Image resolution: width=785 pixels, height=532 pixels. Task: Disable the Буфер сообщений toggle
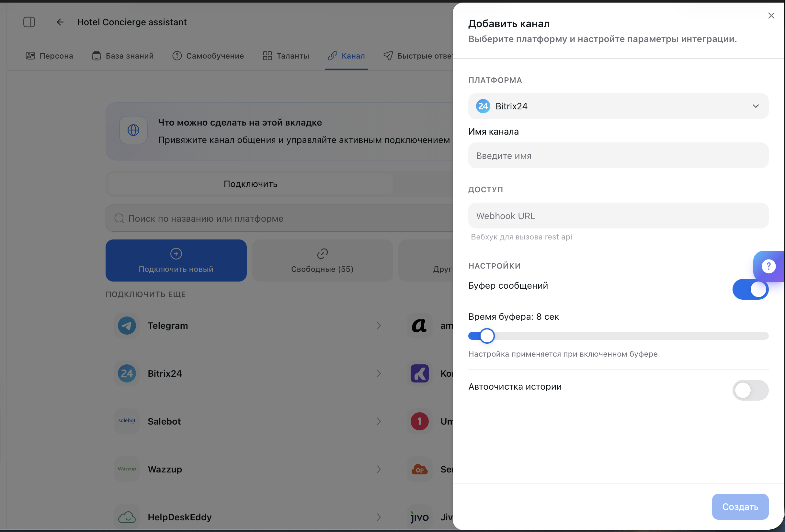point(750,289)
